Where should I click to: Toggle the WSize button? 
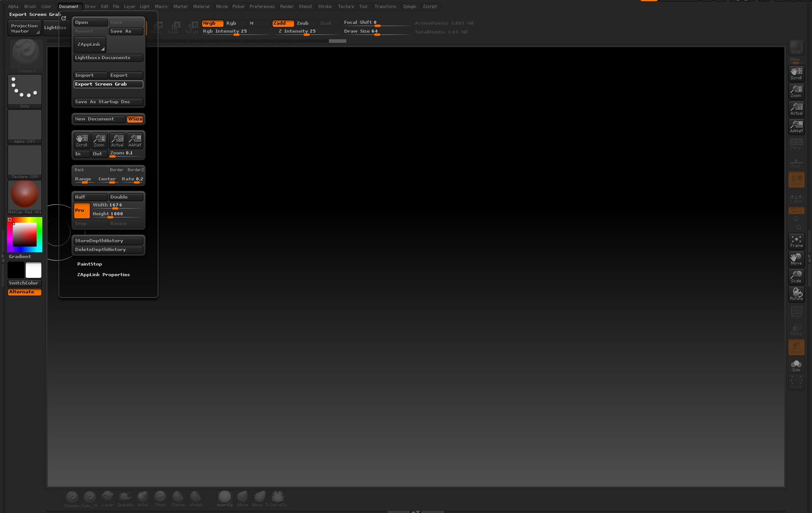coord(135,119)
